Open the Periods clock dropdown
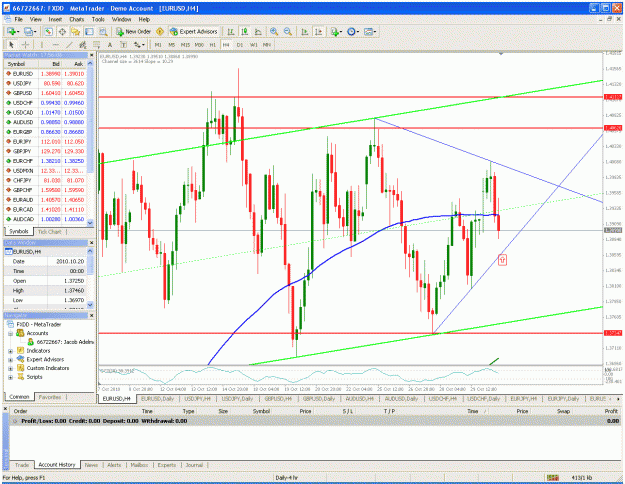Image resolution: width=625 pixels, height=484 pixels. [x=353, y=31]
